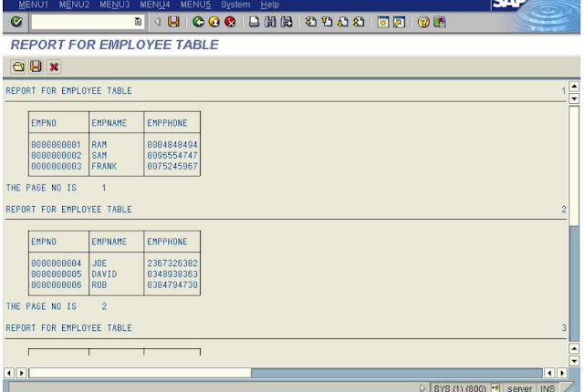
Task: Select the employee name ROB
Action: point(99,285)
